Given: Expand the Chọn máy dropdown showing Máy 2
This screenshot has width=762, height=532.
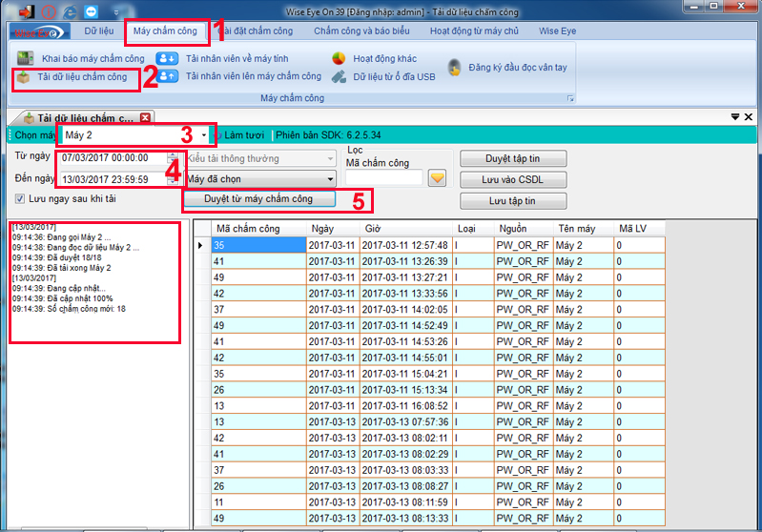Looking at the screenshot, I should point(204,135).
